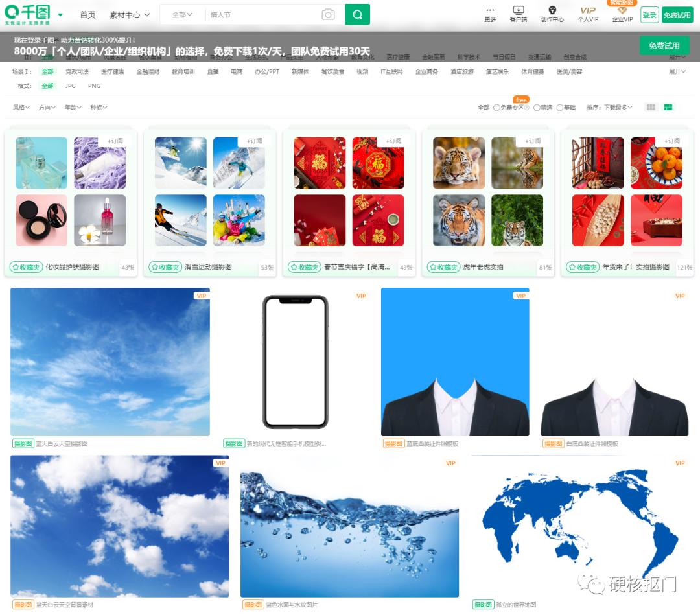Click 摄影图 tag beside 白底西装证件照模板
Screen dimensions: 700x615
554,443
